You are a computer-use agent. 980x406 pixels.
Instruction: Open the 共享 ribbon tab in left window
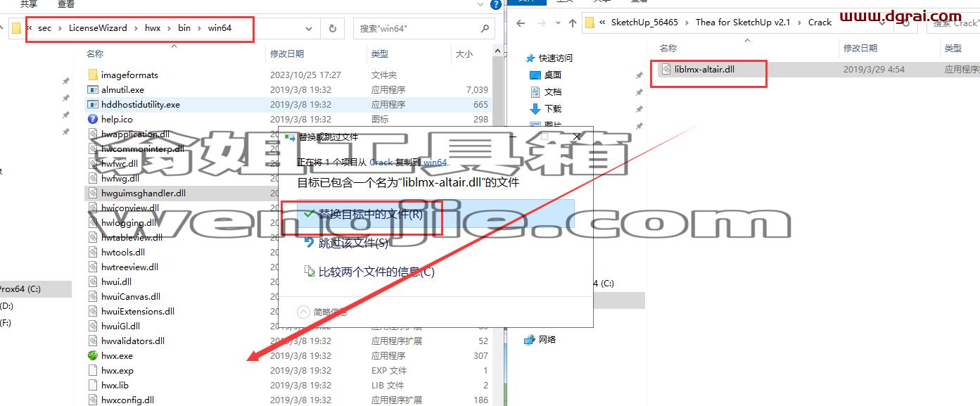point(29,4)
